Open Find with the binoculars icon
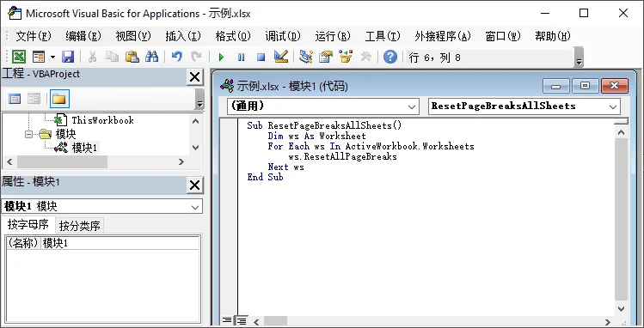Image resolution: width=644 pixels, height=328 pixels. coord(151,57)
